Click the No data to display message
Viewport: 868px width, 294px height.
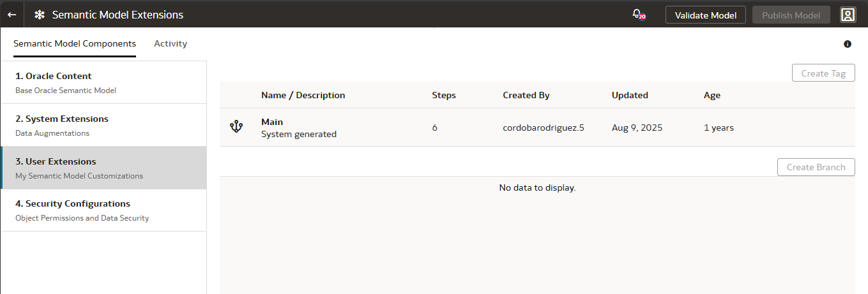point(537,187)
